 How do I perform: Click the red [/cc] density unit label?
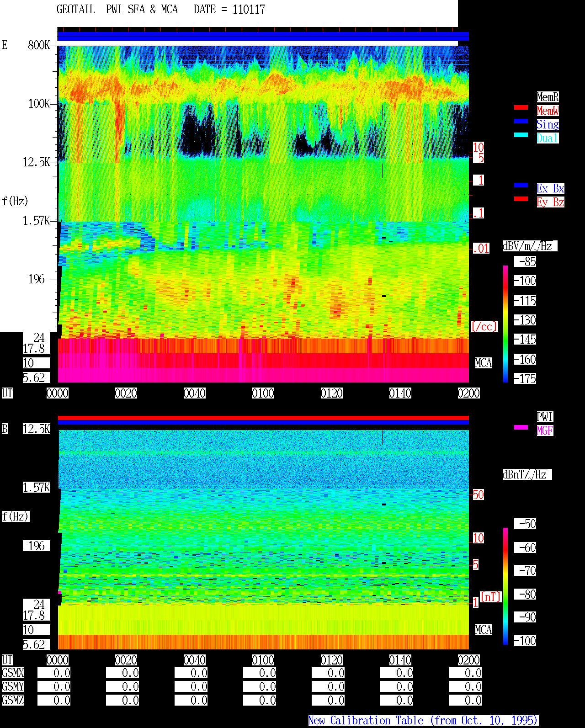click(484, 326)
